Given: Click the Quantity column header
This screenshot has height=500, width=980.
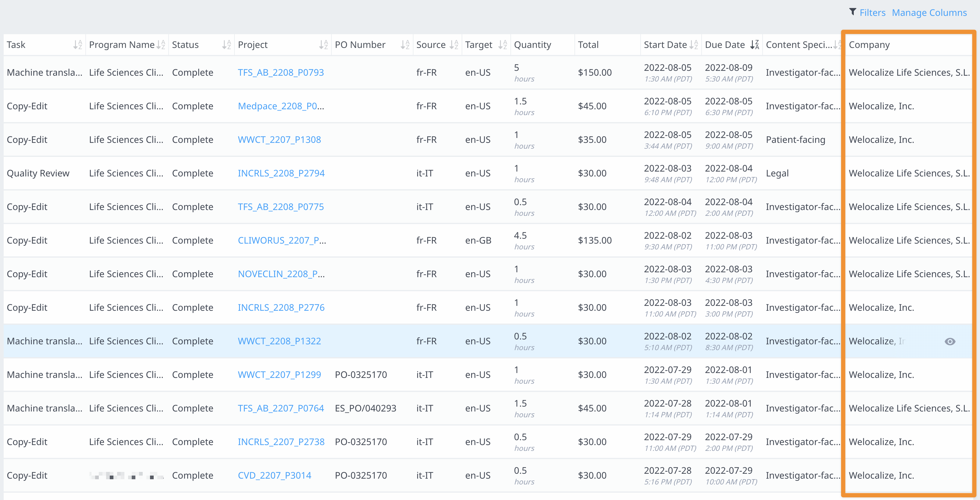Looking at the screenshot, I should click(532, 45).
